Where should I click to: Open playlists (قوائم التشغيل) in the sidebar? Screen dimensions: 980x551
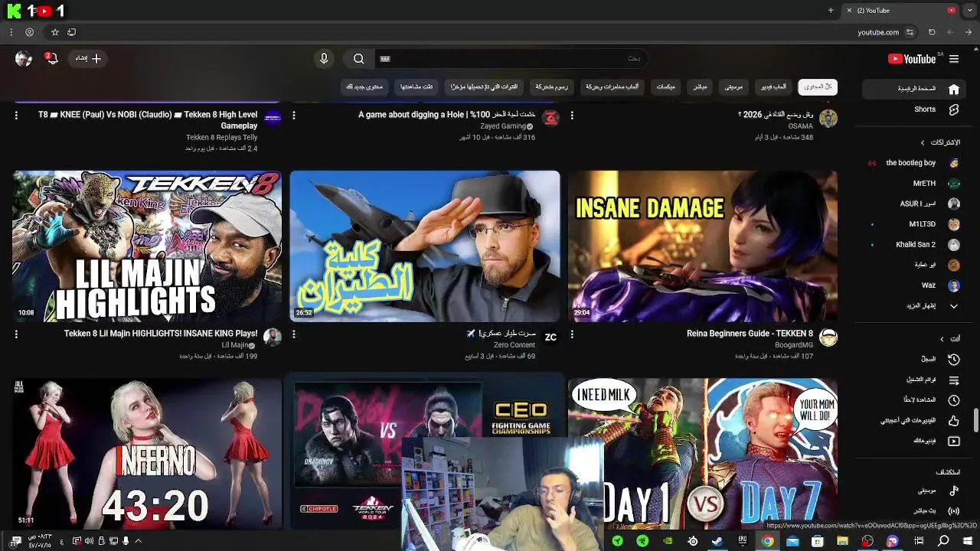tap(953, 380)
